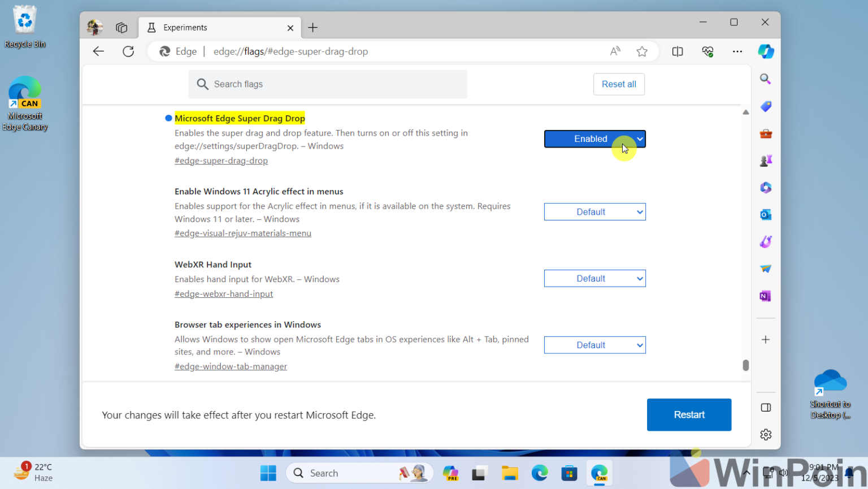Open Outlook from the Edge sidebar
Viewport: 868px width, 489px height.
click(766, 214)
